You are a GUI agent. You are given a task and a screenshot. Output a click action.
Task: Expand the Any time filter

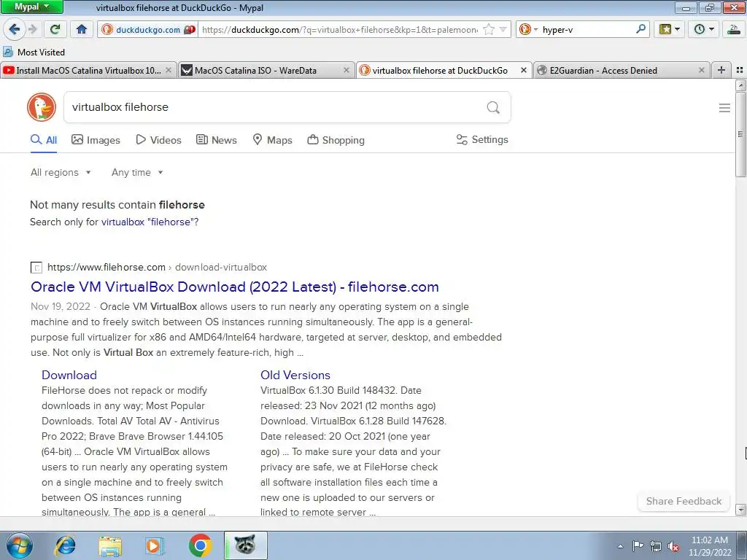[137, 172]
